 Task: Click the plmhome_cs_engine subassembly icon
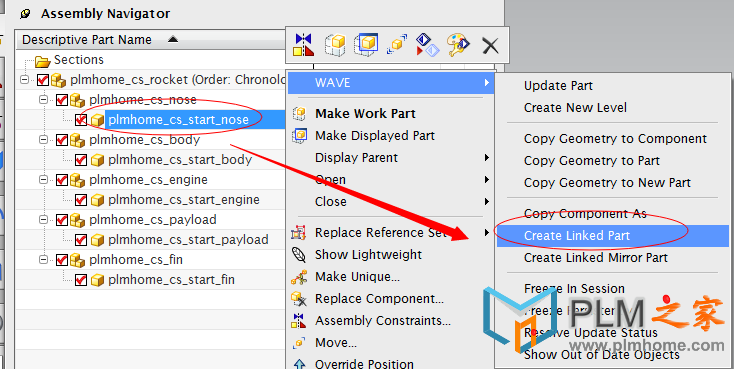pyautogui.click(x=77, y=180)
